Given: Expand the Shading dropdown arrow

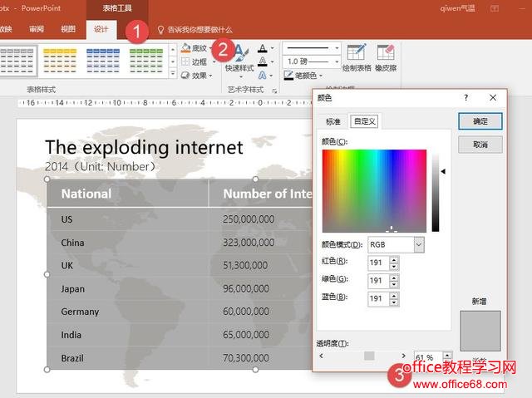Looking at the screenshot, I should [x=211, y=48].
